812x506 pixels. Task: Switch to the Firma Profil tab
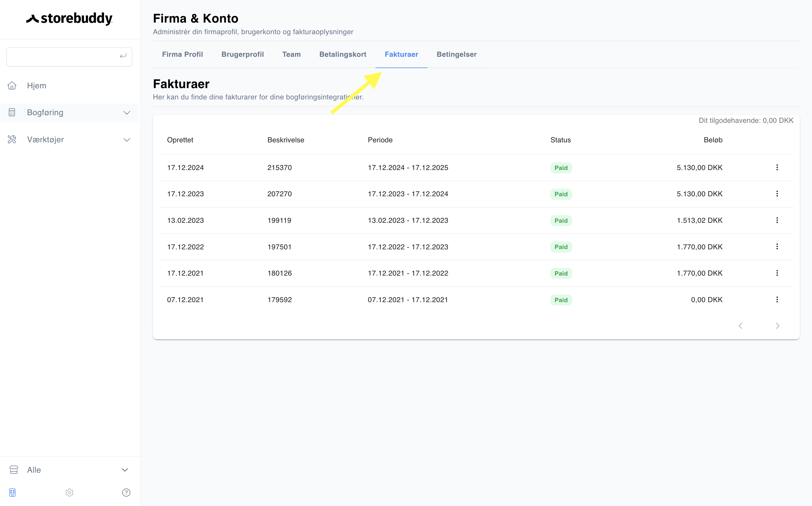point(182,54)
